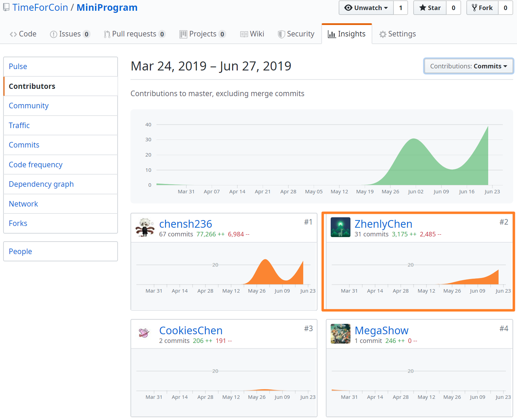
Task: Click the Projects counter badge
Action: click(222, 34)
